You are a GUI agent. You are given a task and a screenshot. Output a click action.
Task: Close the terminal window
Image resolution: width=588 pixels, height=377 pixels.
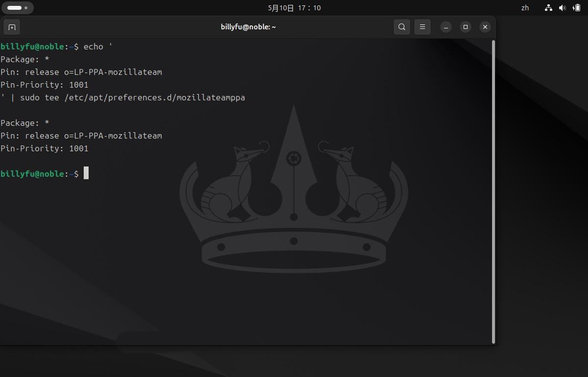[485, 27]
